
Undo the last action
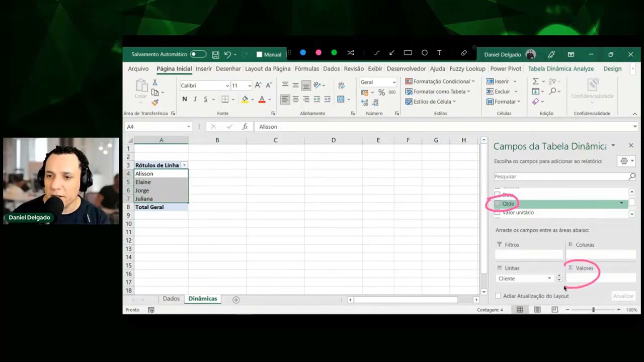point(227,54)
